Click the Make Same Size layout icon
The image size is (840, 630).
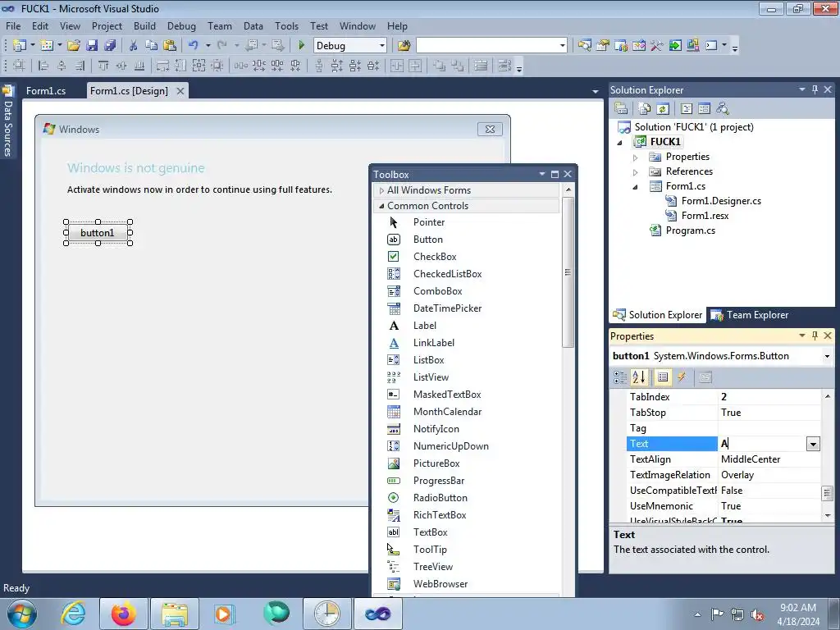point(199,66)
